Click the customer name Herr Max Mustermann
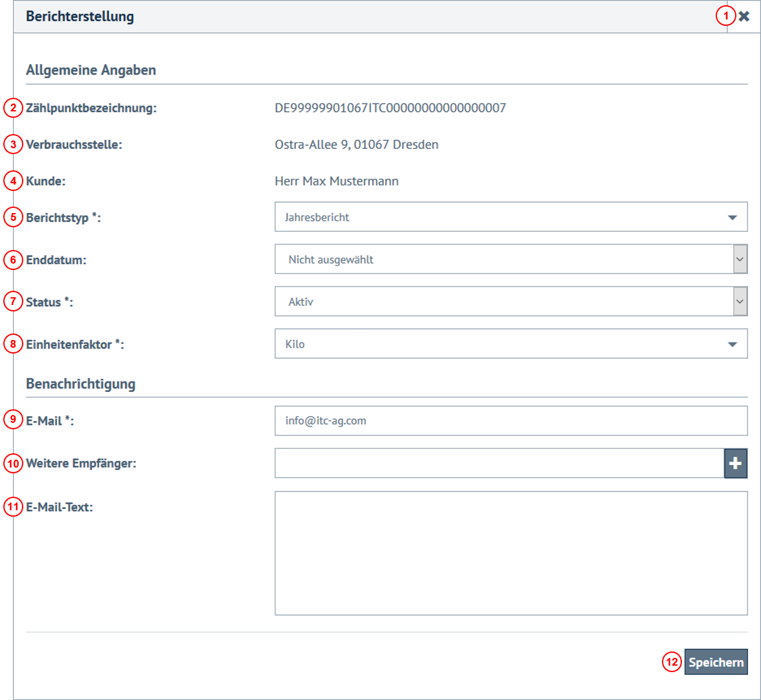 pos(336,181)
